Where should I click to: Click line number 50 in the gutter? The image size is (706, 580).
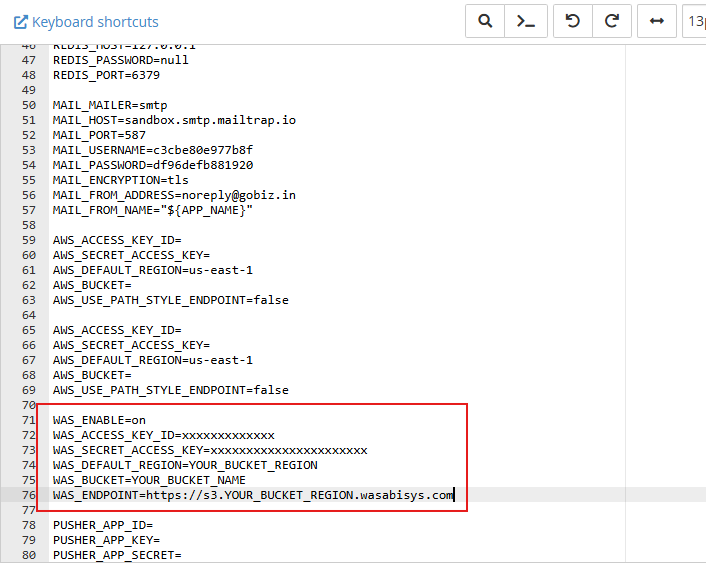pos(29,105)
